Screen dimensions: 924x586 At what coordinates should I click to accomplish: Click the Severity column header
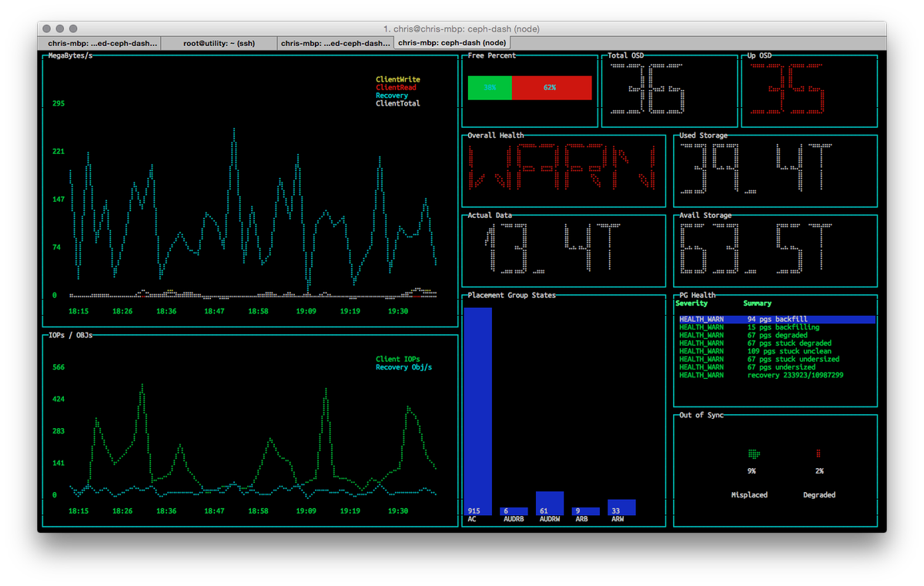[691, 303]
